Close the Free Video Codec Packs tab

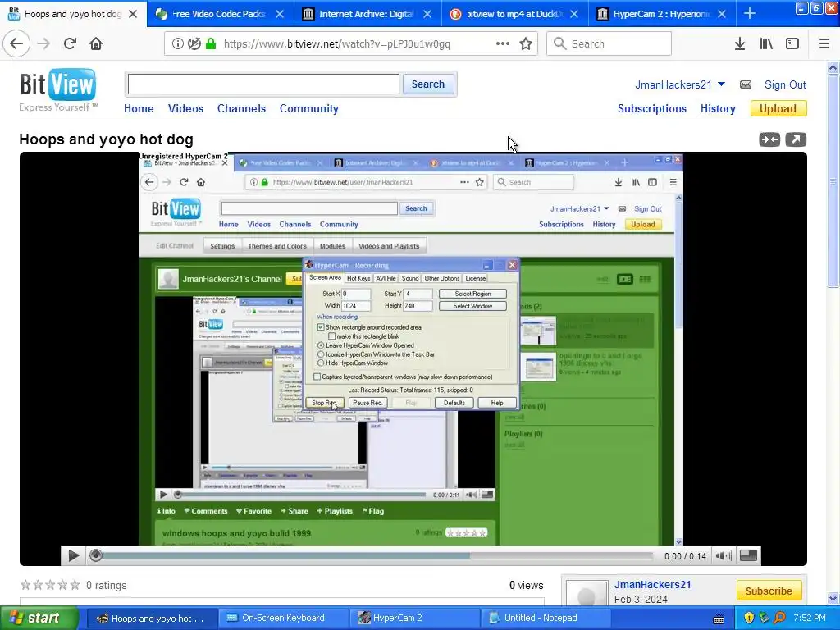tap(280, 14)
